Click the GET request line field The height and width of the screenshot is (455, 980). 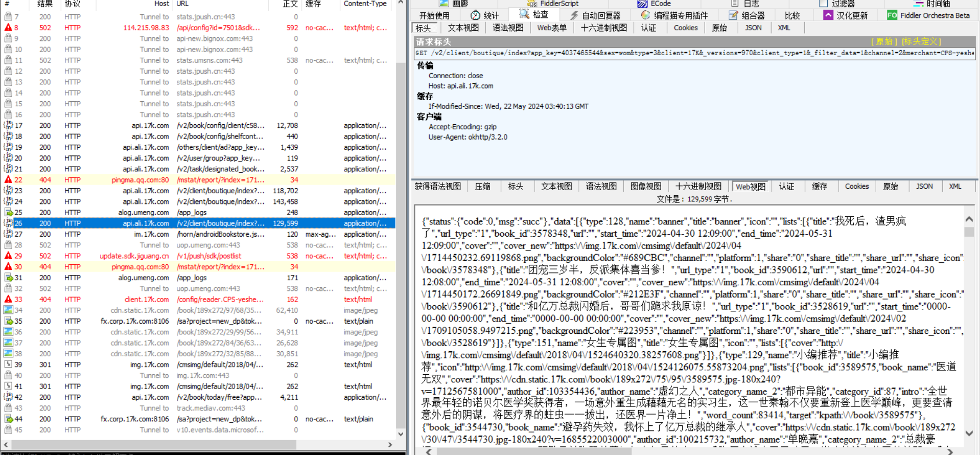[x=694, y=53]
